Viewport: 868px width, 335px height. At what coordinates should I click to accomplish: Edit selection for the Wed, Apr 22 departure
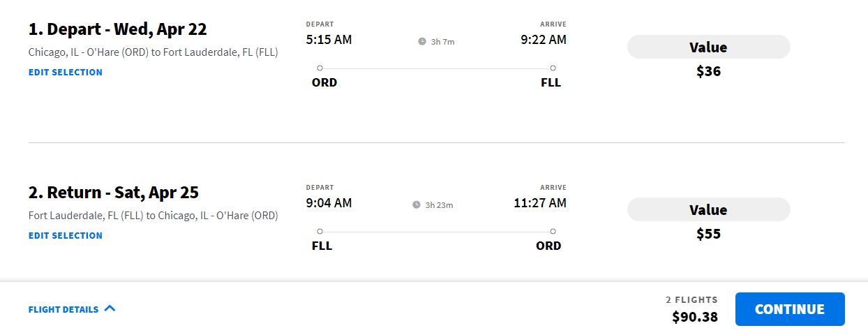66,73
